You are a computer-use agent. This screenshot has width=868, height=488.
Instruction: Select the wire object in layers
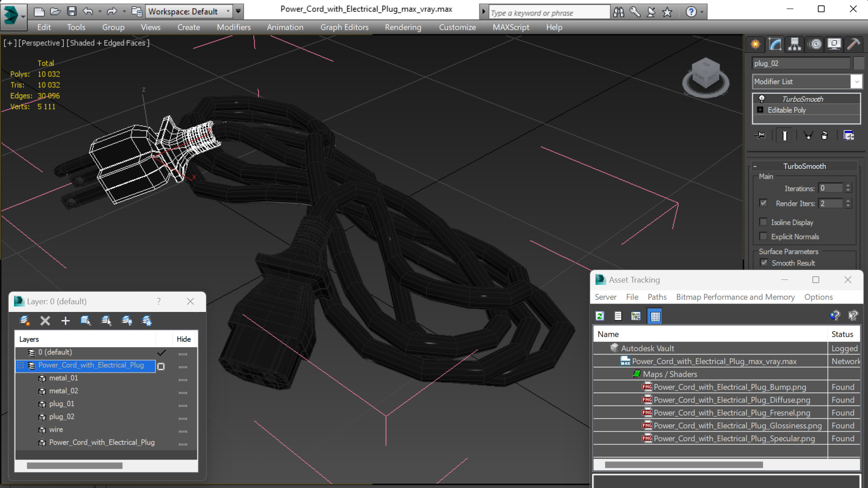click(56, 429)
